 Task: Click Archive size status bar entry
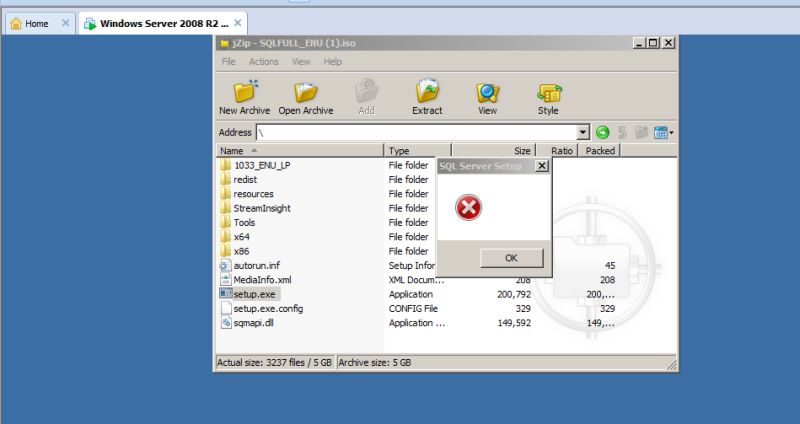pos(374,363)
